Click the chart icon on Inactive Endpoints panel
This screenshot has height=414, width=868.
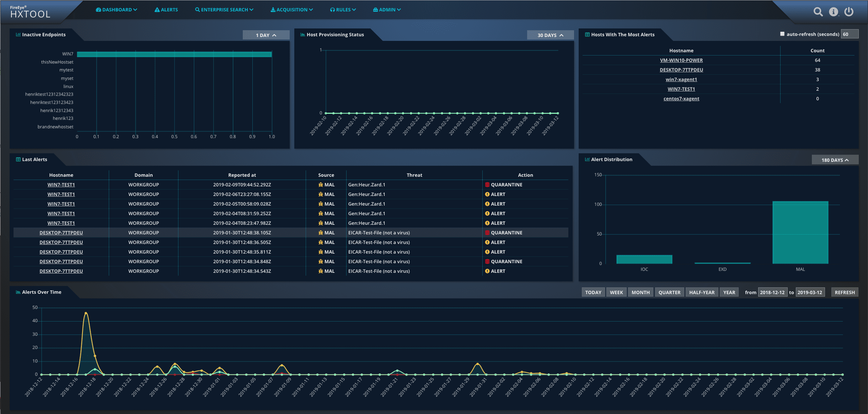click(x=18, y=34)
